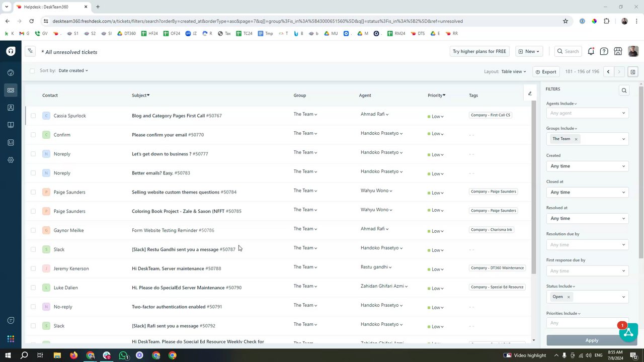Click Try higher plans for FREE
The width and height of the screenshot is (644, 362).
tap(479, 51)
